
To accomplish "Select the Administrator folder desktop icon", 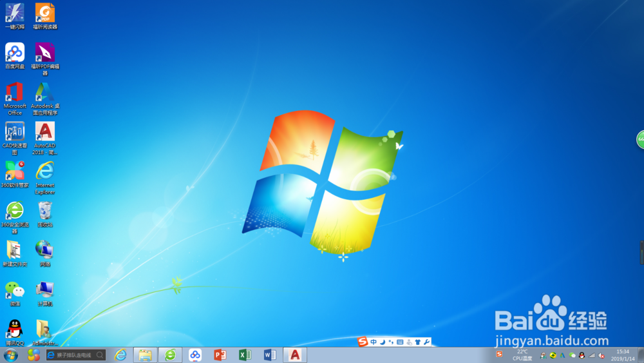I will 45,333.
